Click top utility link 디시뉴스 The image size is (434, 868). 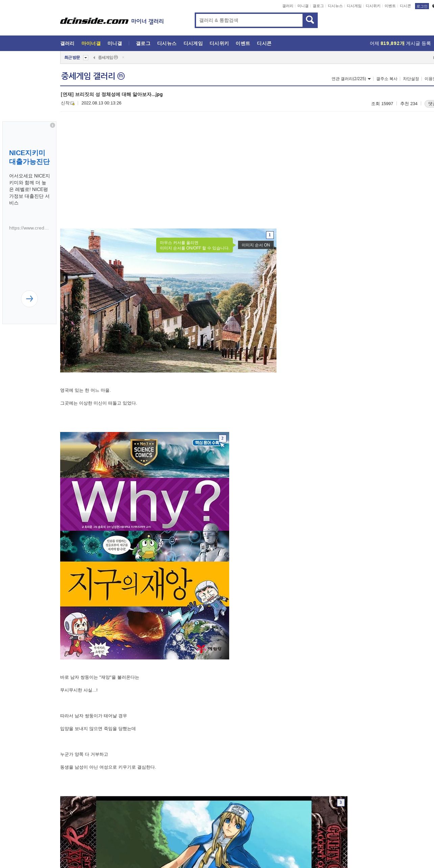tap(335, 6)
